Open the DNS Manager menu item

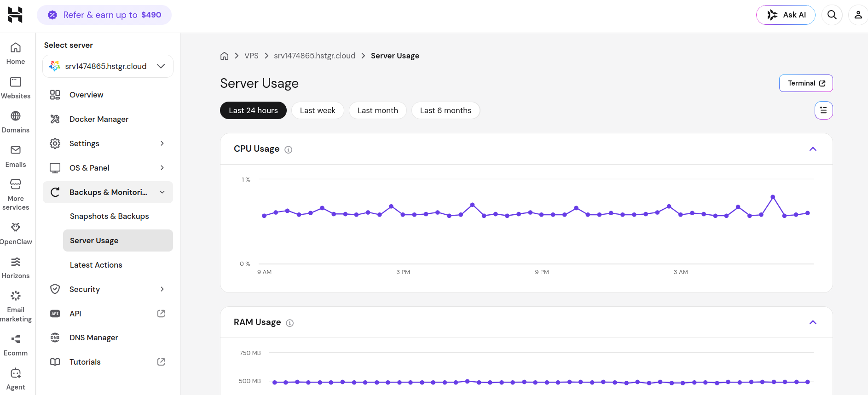coord(108,338)
